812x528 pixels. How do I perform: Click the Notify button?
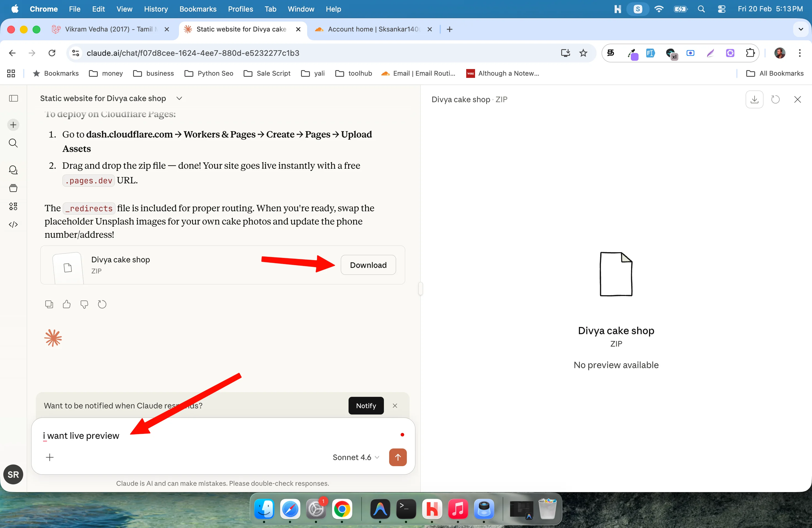click(366, 406)
